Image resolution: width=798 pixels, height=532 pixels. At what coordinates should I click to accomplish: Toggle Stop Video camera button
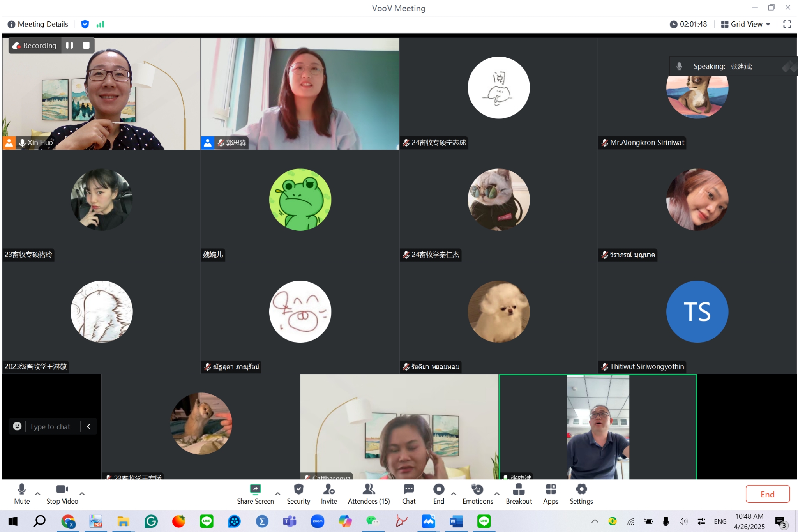point(62,489)
